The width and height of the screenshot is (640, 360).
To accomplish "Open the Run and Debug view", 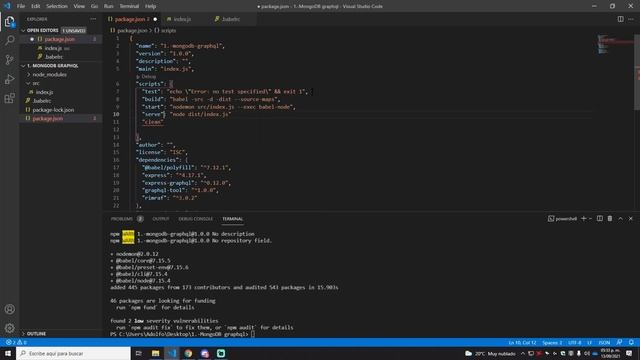I will pyautogui.click(x=9, y=79).
